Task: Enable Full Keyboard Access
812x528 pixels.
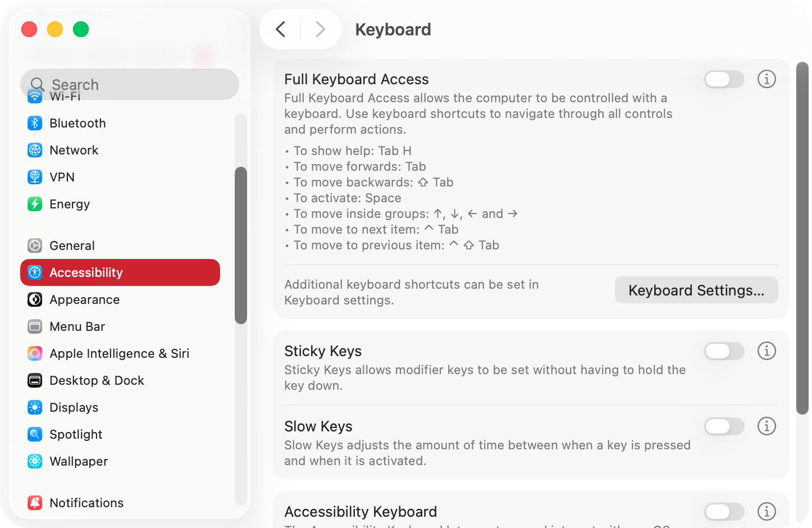Action: click(x=724, y=79)
